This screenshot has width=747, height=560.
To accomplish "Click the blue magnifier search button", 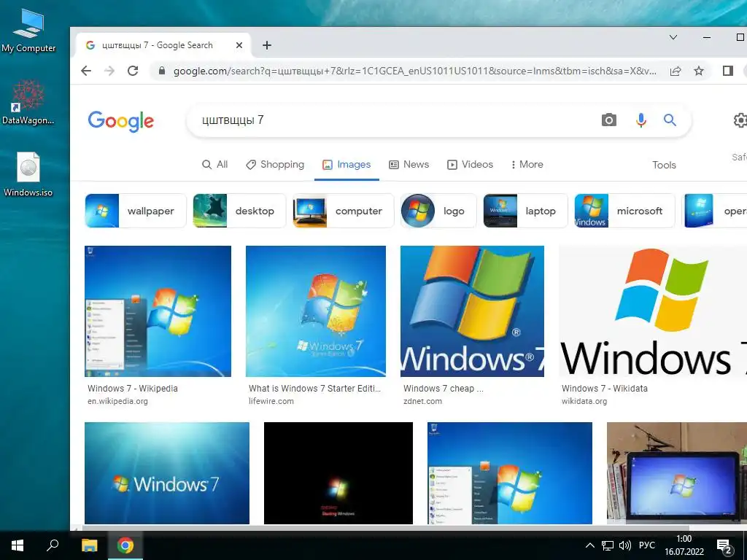I will [670, 120].
